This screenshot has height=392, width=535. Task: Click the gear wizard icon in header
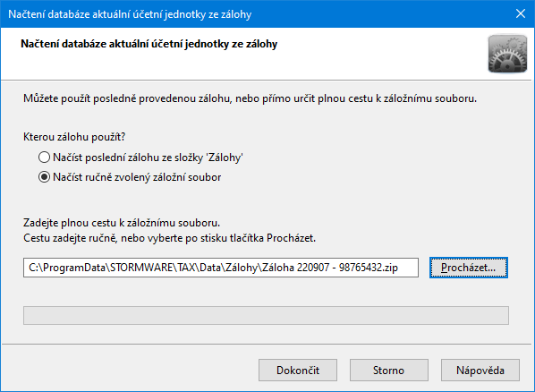507,54
